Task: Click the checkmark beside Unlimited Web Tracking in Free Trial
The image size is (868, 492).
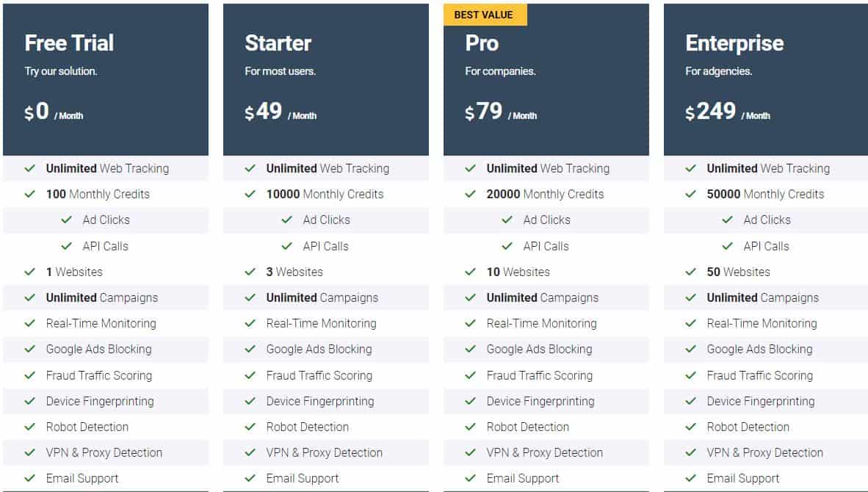Action: 31,168
